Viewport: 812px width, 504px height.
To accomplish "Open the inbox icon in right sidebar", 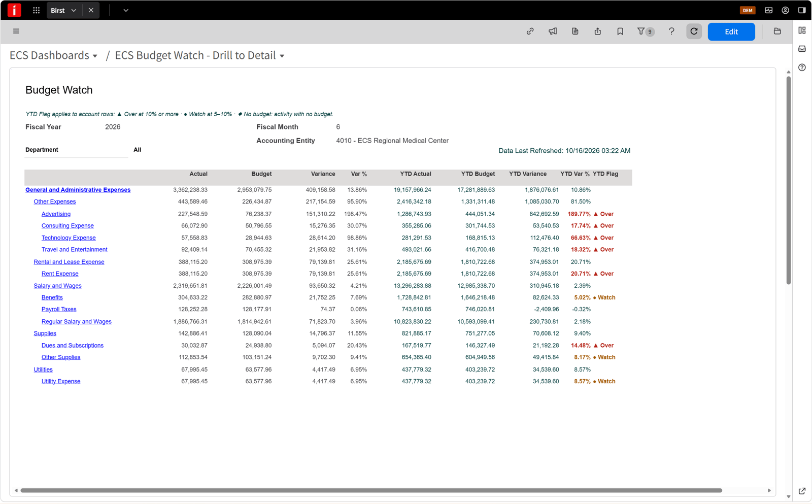I will [x=802, y=49].
